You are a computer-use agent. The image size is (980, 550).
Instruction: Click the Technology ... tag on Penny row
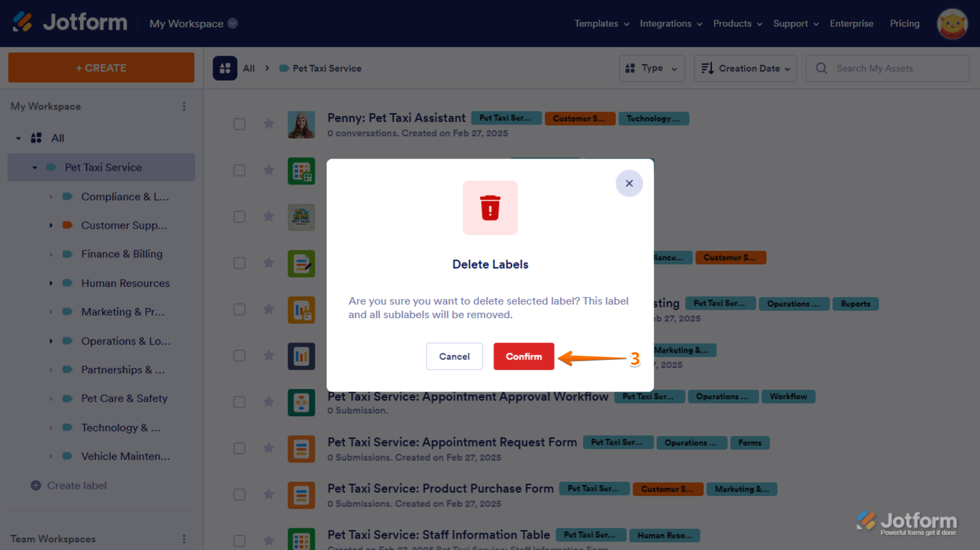(x=654, y=119)
